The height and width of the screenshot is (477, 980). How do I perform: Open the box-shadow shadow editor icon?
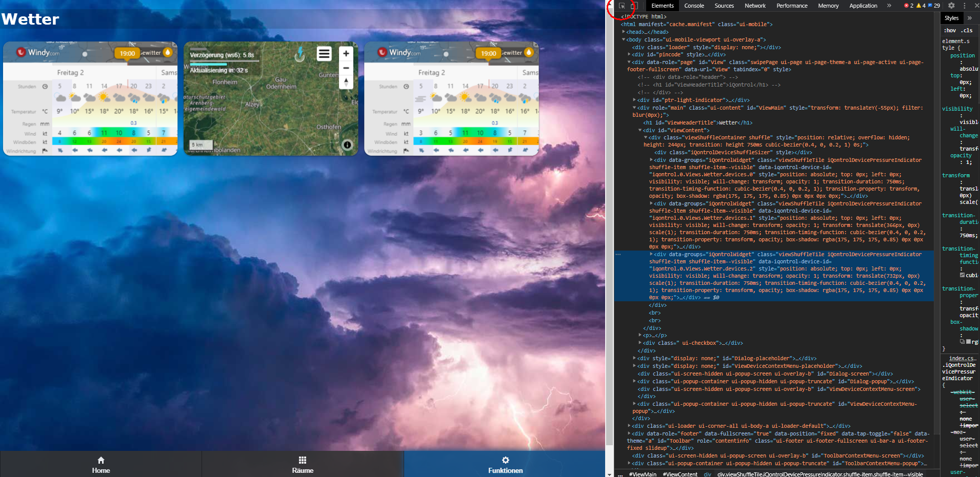(963, 342)
